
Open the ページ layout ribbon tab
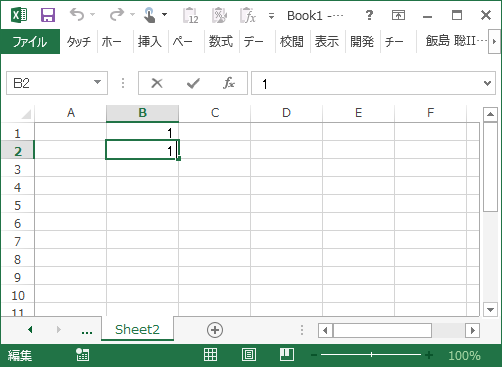coord(183,42)
